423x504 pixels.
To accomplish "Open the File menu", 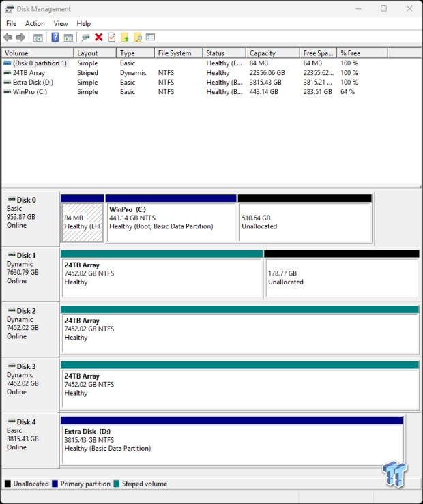I will 11,23.
